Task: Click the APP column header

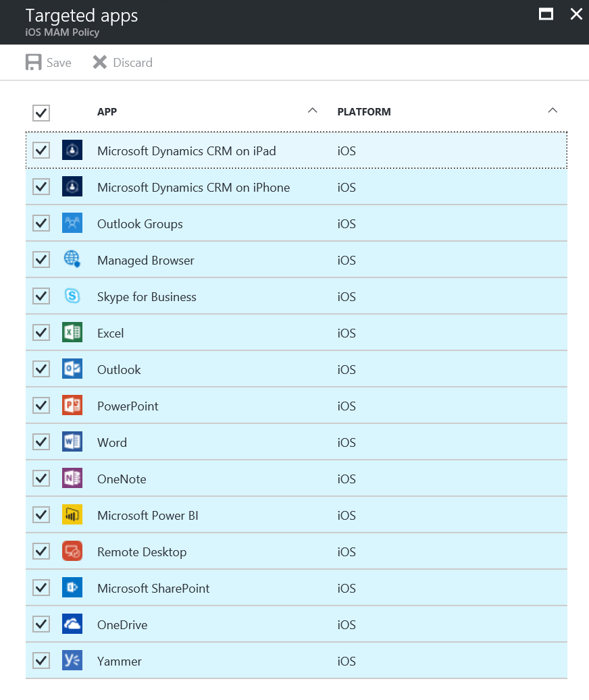Action: [107, 112]
